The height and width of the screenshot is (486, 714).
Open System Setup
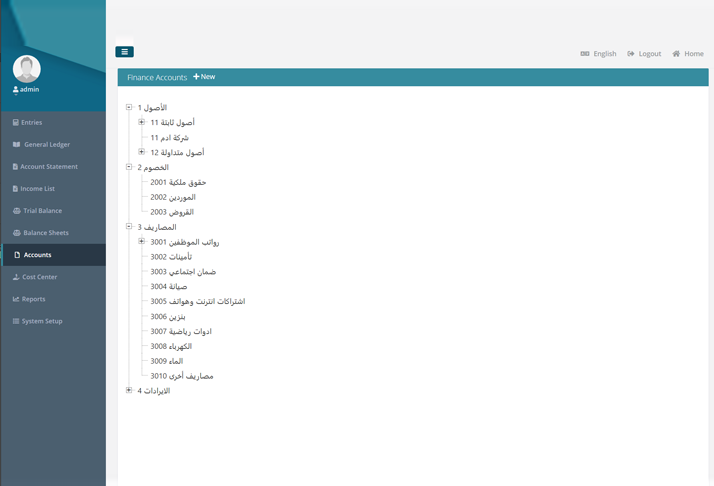point(53,321)
